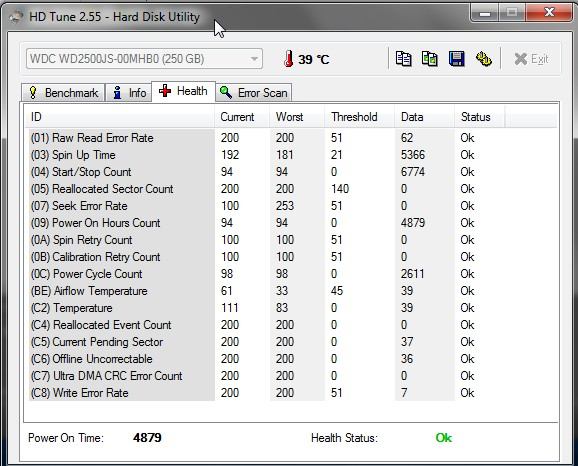Viewport: 578px width, 466px height.
Task: Minimize the HD Tune window
Action: [485, 13]
